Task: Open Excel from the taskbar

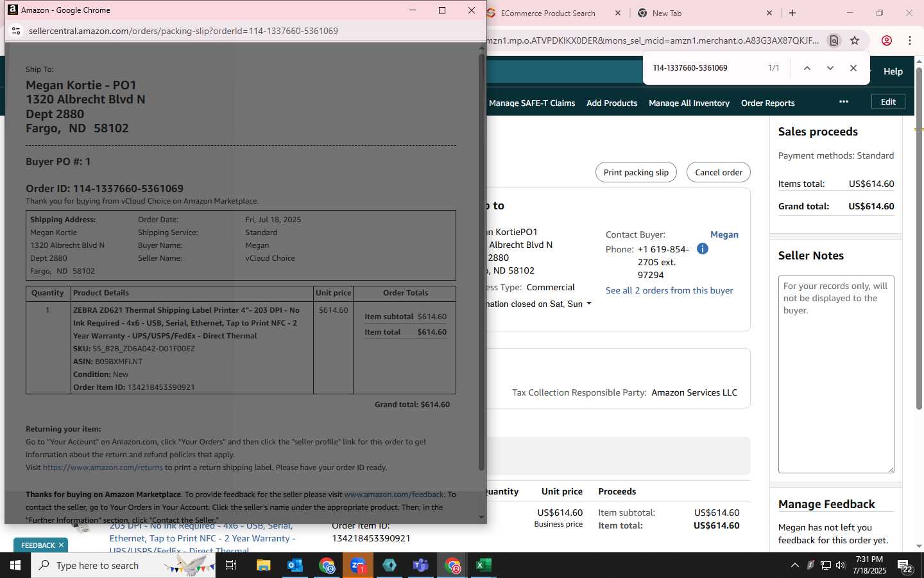Action: (x=483, y=565)
